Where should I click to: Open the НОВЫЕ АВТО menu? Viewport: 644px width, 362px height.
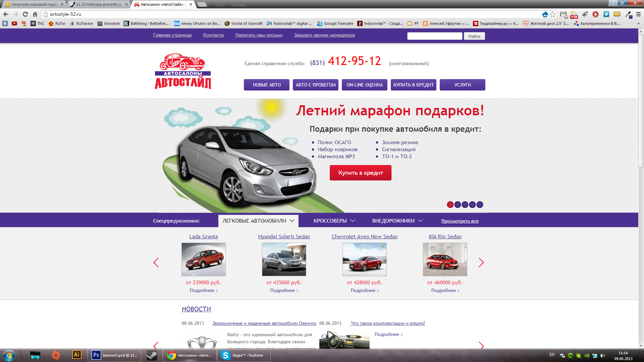tap(267, 85)
